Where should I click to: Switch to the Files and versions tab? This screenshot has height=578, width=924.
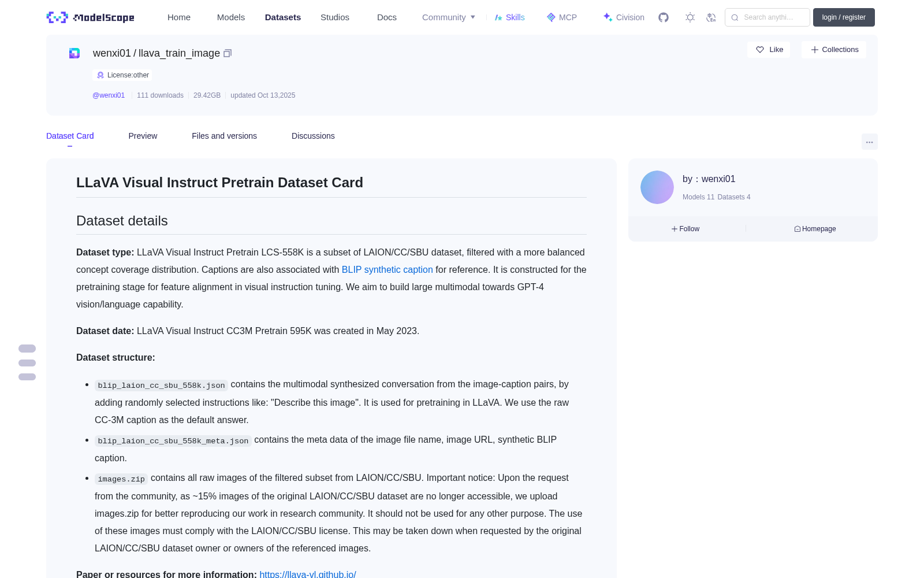coord(224,136)
